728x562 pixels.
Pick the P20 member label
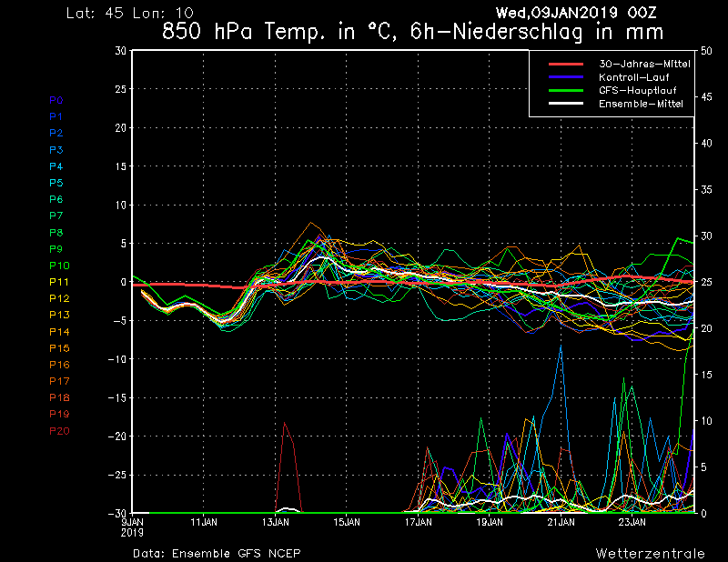click(x=59, y=431)
